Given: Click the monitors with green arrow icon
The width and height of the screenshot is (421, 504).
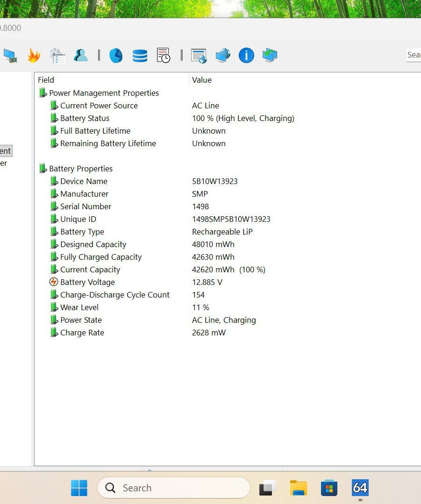Looking at the screenshot, I should 270,56.
